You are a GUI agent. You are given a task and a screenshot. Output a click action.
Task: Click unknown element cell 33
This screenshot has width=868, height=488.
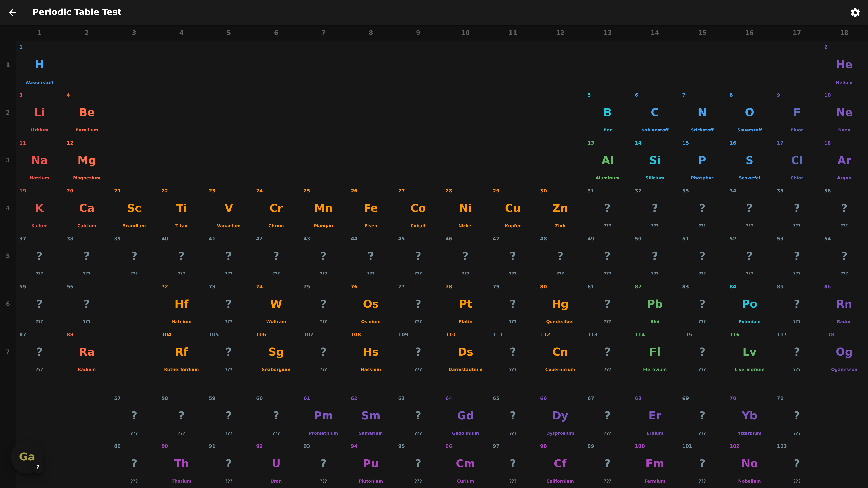tap(702, 209)
